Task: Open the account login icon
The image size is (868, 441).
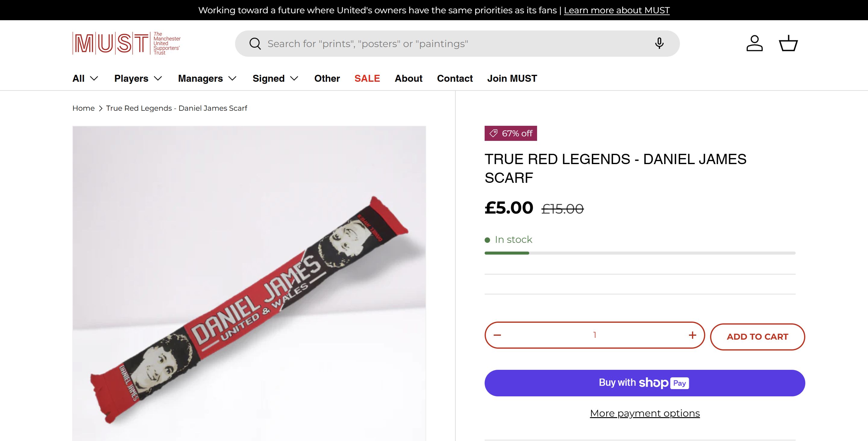Action: point(754,43)
